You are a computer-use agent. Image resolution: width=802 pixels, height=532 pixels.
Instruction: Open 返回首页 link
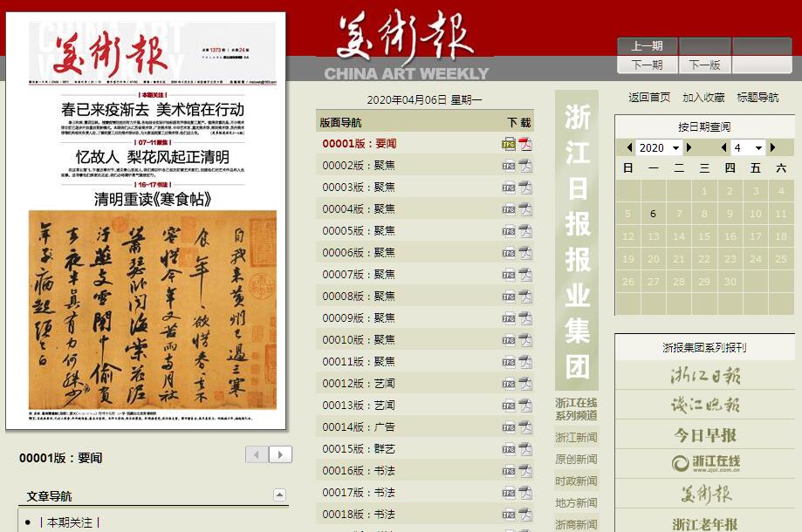tap(649, 98)
